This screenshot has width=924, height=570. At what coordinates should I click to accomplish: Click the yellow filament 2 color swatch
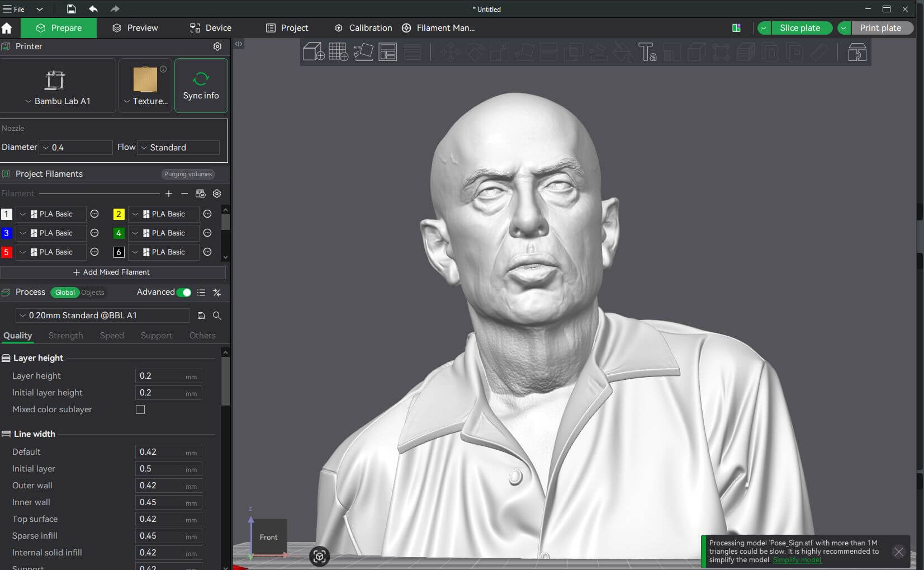click(119, 214)
